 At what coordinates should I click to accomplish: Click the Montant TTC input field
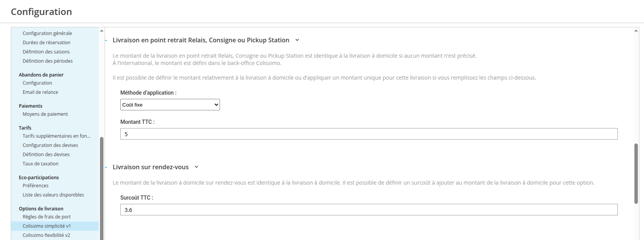click(369, 134)
